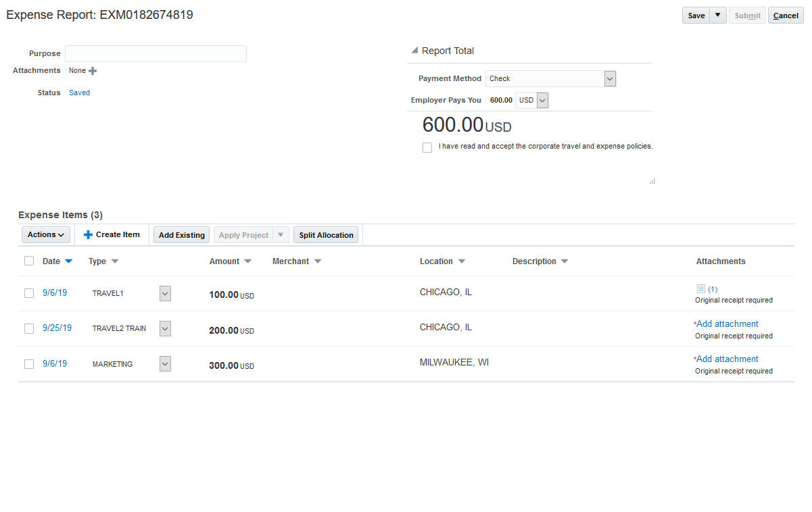The width and height of the screenshot is (812, 512).
Task: Click the Saved status link
Action: (x=79, y=93)
